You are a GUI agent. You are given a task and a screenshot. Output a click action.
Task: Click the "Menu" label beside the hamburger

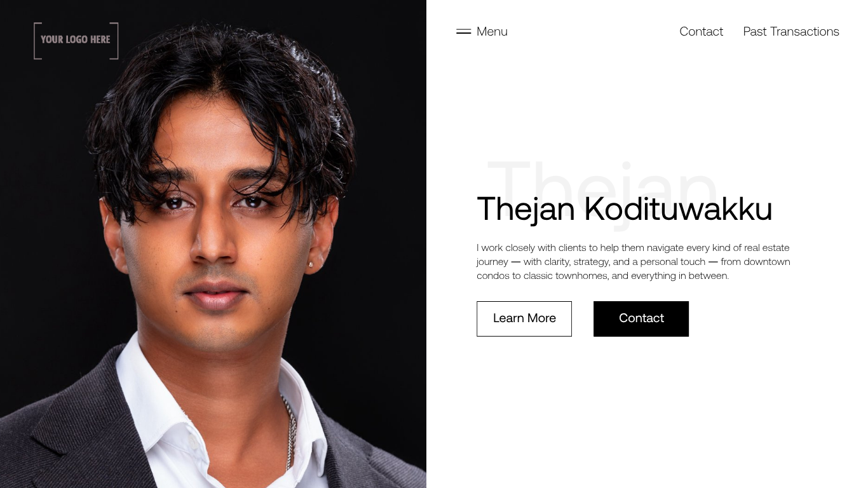[x=492, y=31]
